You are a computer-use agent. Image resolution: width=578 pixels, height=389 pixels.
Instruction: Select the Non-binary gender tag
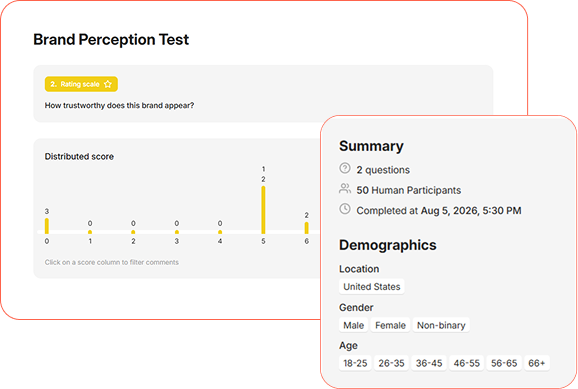pos(441,325)
